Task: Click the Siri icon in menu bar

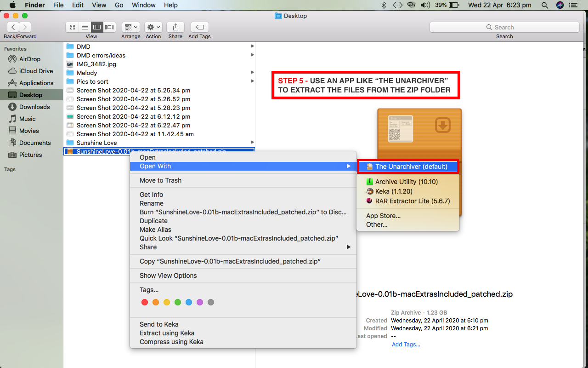Action: pos(560,5)
